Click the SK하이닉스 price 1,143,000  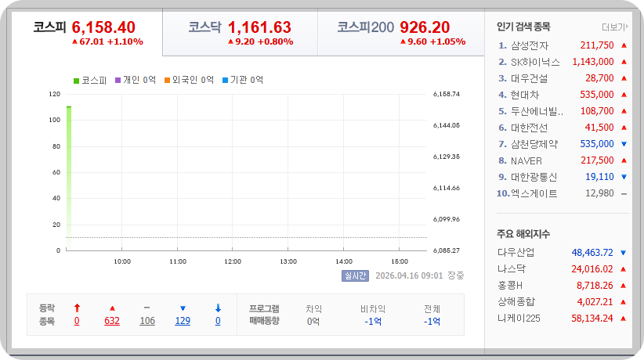click(x=593, y=62)
